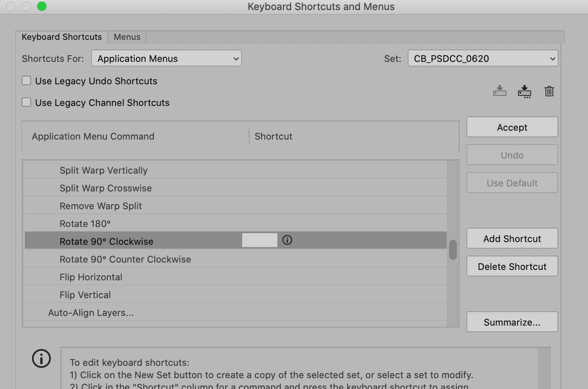588x389 pixels.
Task: Click the Summarize... button
Action: click(x=512, y=322)
